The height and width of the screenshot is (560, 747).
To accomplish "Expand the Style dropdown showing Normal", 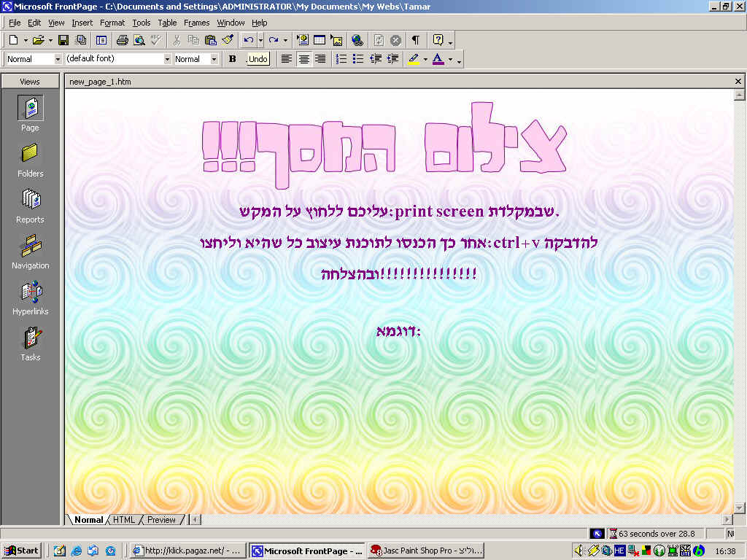I will pos(58,59).
